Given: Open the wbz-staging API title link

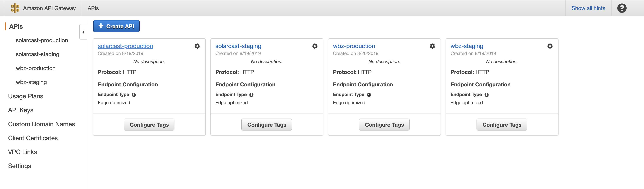Looking at the screenshot, I should (x=466, y=46).
